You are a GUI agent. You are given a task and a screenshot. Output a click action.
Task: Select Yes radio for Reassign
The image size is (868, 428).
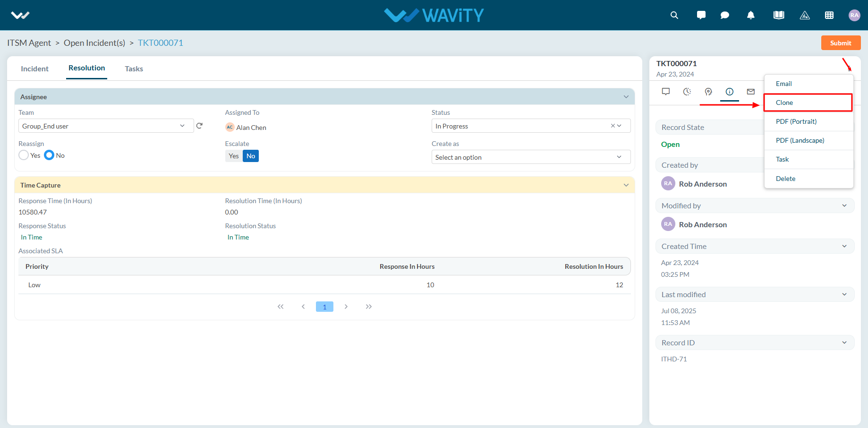pyautogui.click(x=24, y=155)
